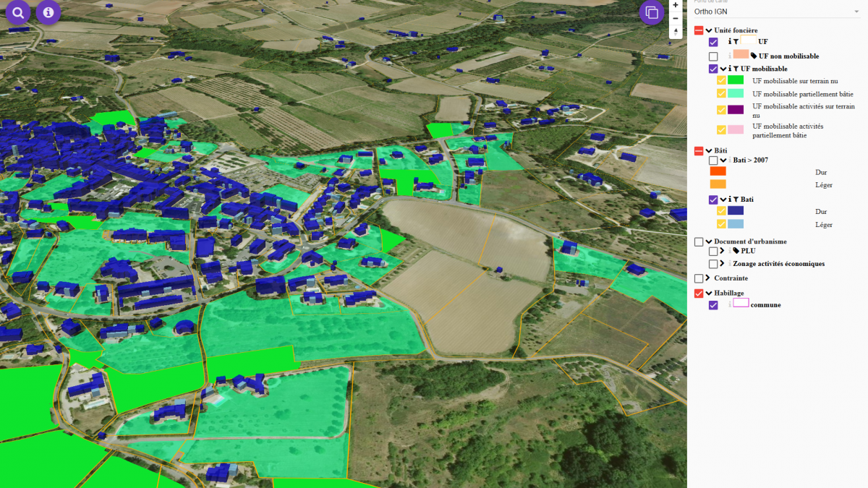The height and width of the screenshot is (488, 868).
Task: Click the green UF mobilisable sur terrain nu swatch
Action: [x=736, y=81]
